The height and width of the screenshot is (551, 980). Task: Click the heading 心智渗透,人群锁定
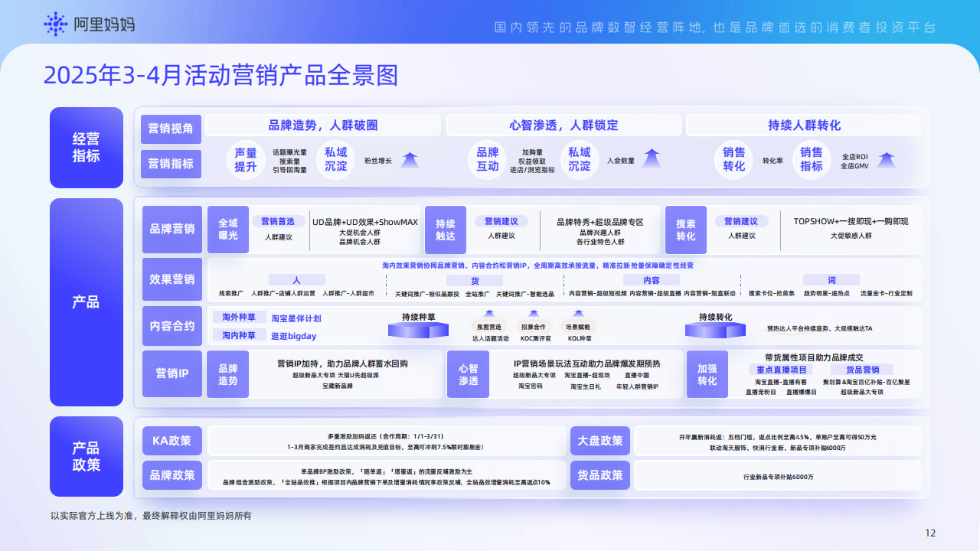click(563, 126)
